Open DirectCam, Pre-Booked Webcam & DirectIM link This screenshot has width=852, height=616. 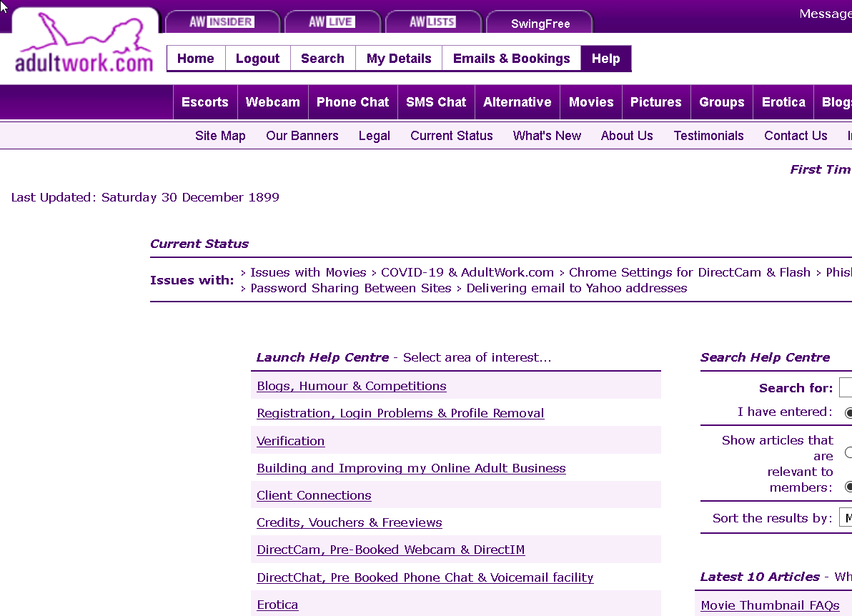(x=391, y=550)
